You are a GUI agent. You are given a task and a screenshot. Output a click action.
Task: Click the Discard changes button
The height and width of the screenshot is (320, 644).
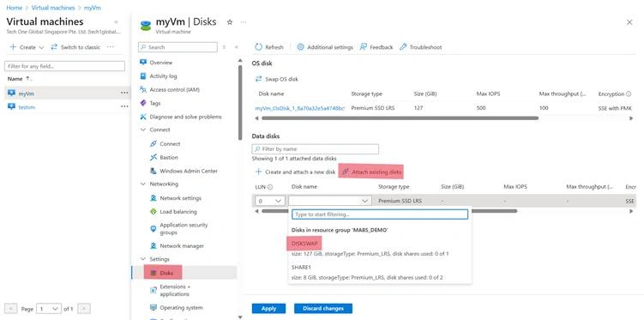[323, 309]
